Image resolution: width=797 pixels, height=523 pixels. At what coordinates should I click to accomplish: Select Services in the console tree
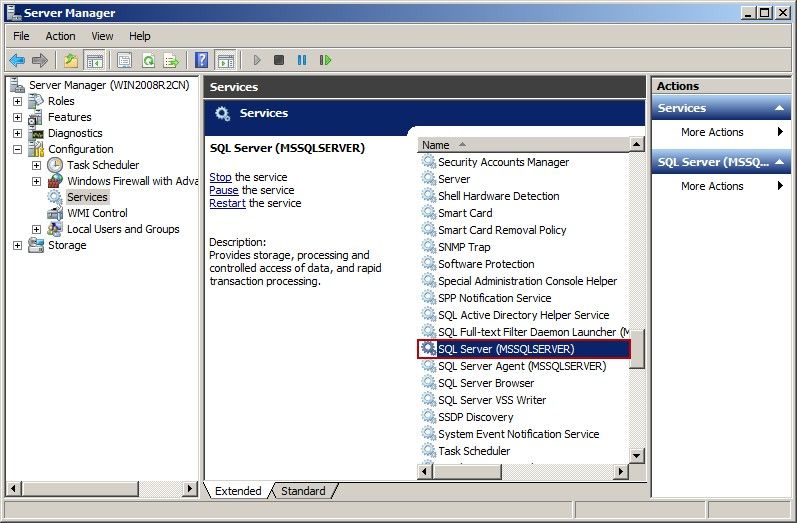[x=87, y=197]
